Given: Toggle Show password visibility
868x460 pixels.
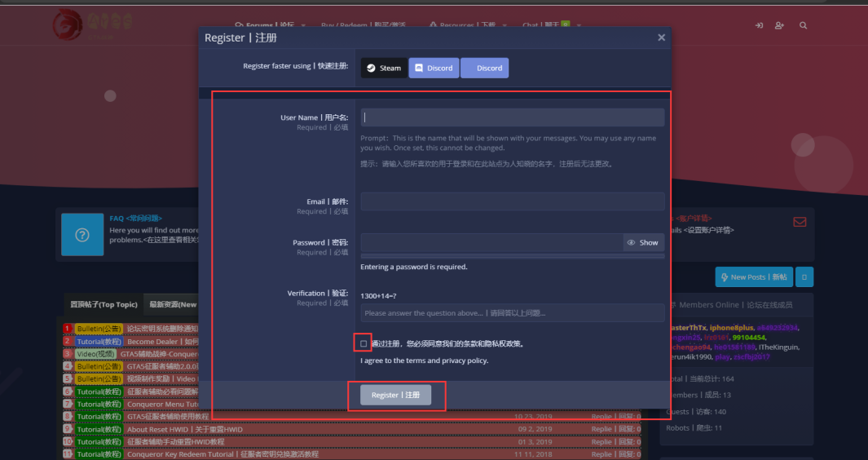Looking at the screenshot, I should [643, 242].
